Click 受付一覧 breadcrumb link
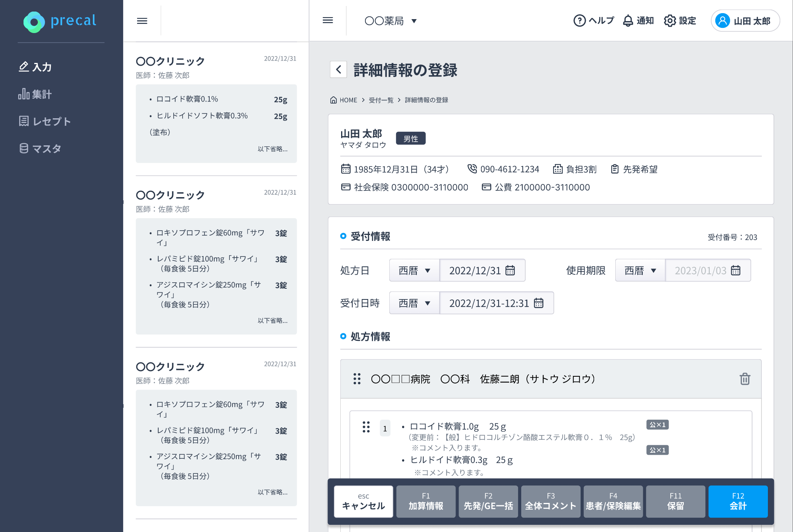The image size is (793, 532). tap(381, 100)
